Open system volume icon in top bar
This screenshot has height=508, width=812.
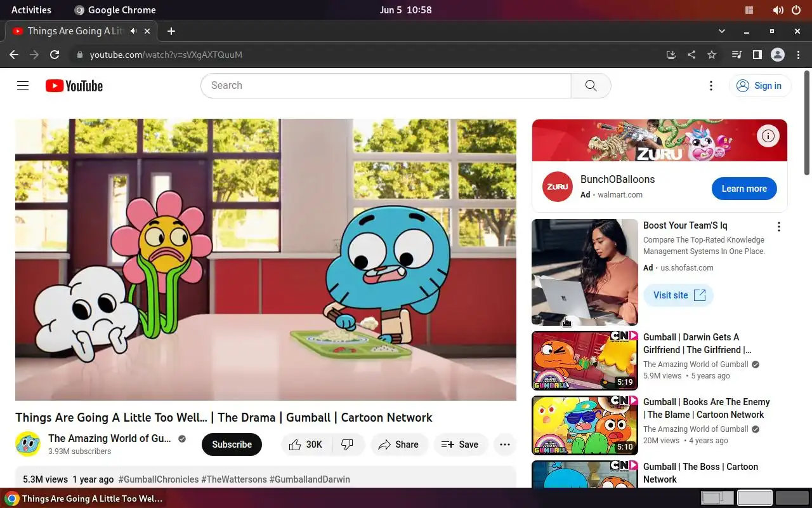pos(778,10)
